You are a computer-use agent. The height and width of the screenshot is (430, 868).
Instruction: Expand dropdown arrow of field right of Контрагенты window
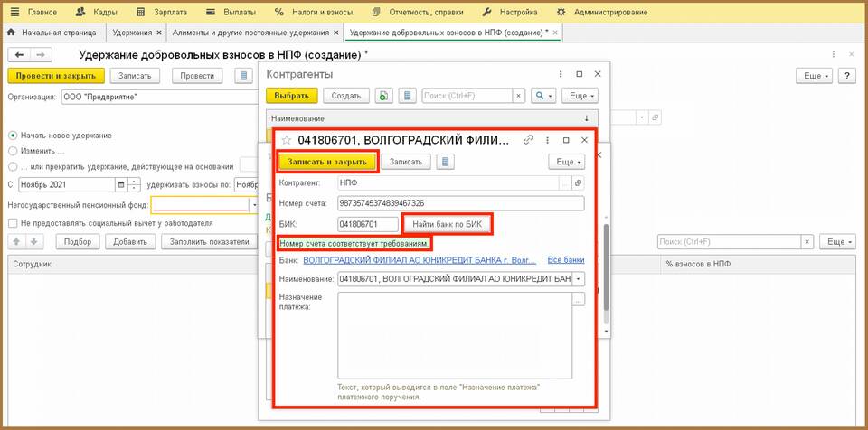[x=643, y=117]
